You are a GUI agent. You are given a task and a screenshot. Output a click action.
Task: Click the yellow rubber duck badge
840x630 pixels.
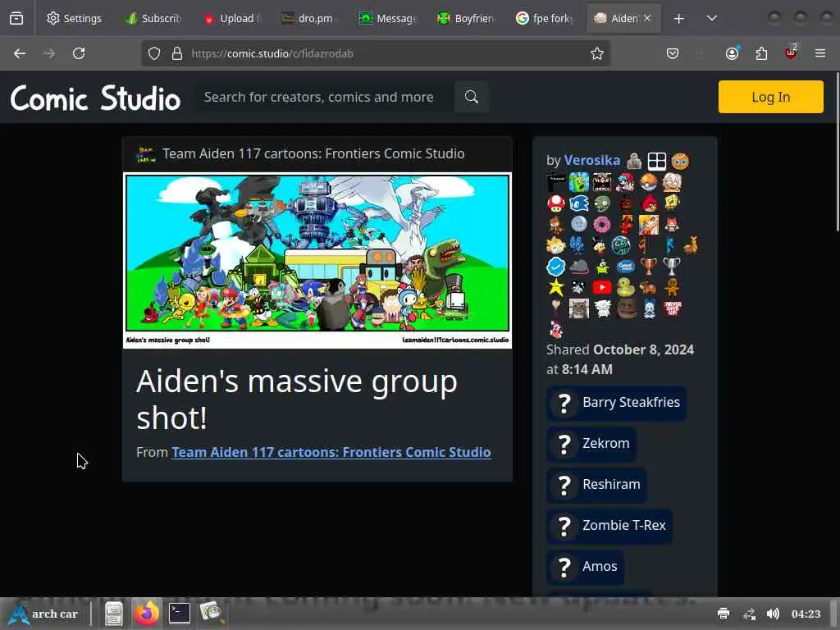click(625, 287)
